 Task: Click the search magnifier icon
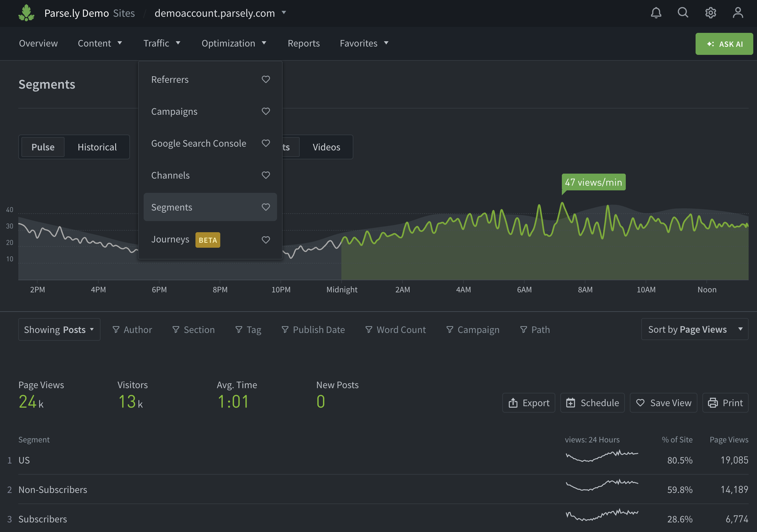pyautogui.click(x=683, y=13)
